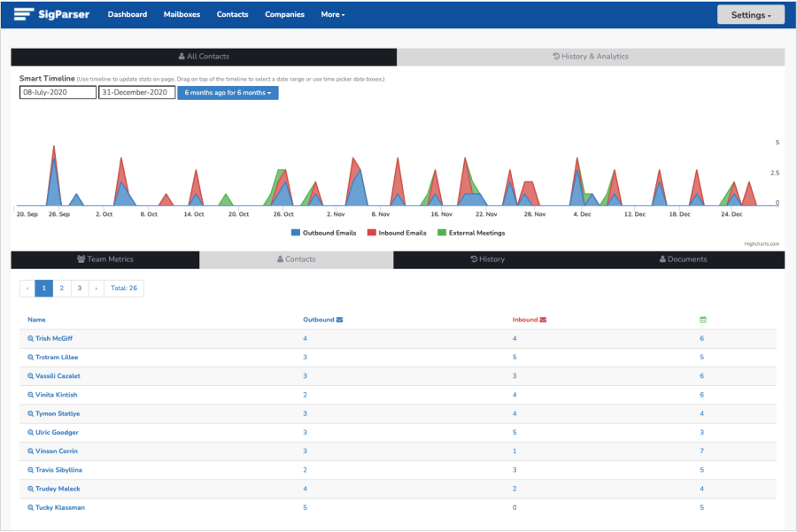Open magnifier icon next to Vinita Kintish

tap(30, 395)
